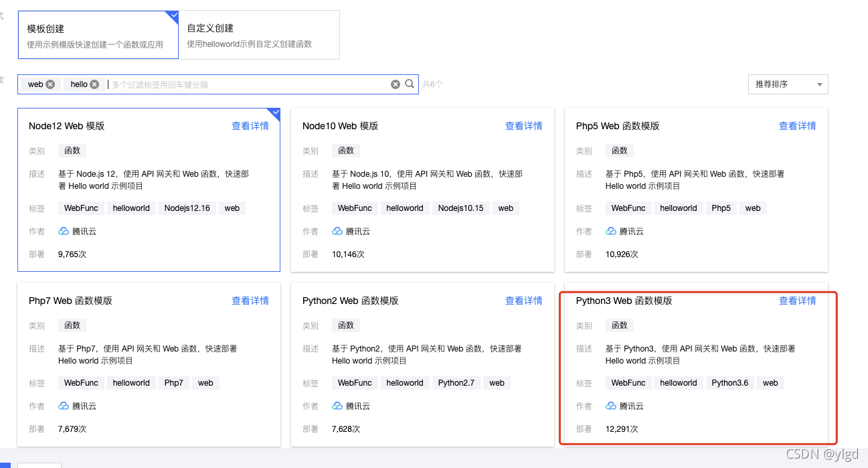
Task: Open the 推荐排序 sort dropdown
Action: point(788,84)
